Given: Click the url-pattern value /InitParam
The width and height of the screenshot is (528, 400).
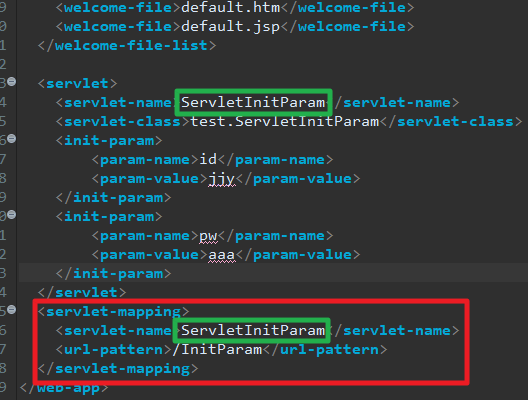Looking at the screenshot, I should tap(218, 350).
